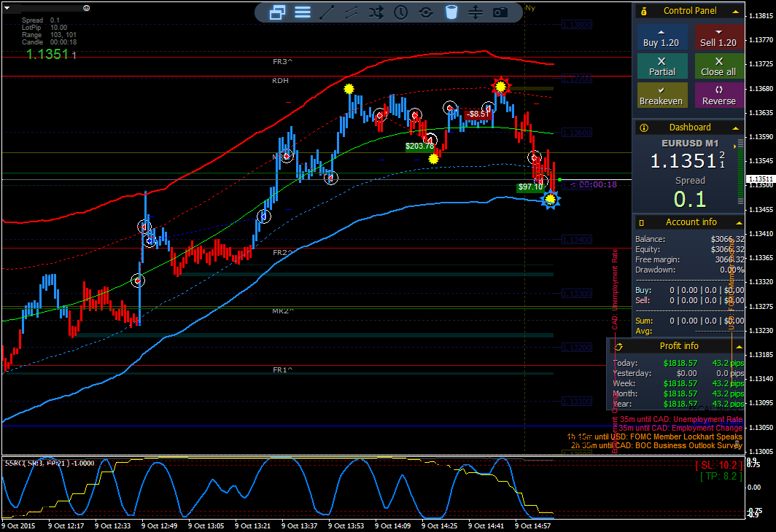Image resolution: width=776 pixels, height=532 pixels.
Task: Click the FR1^ level label
Action: tap(282, 369)
